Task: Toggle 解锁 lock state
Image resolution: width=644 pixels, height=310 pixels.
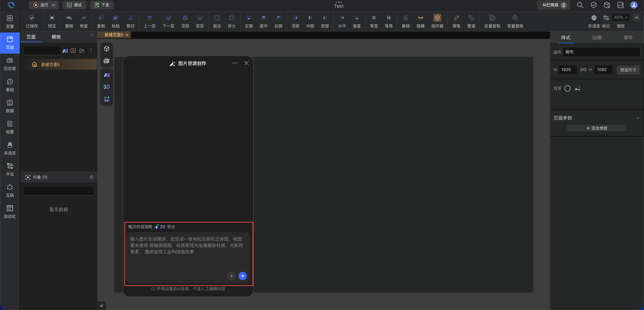Action: (406, 21)
